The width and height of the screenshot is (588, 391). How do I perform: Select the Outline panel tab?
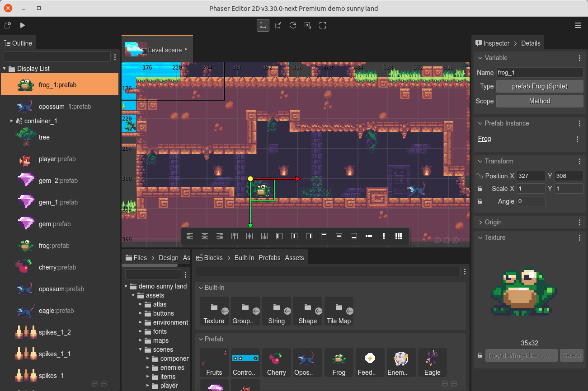click(18, 43)
